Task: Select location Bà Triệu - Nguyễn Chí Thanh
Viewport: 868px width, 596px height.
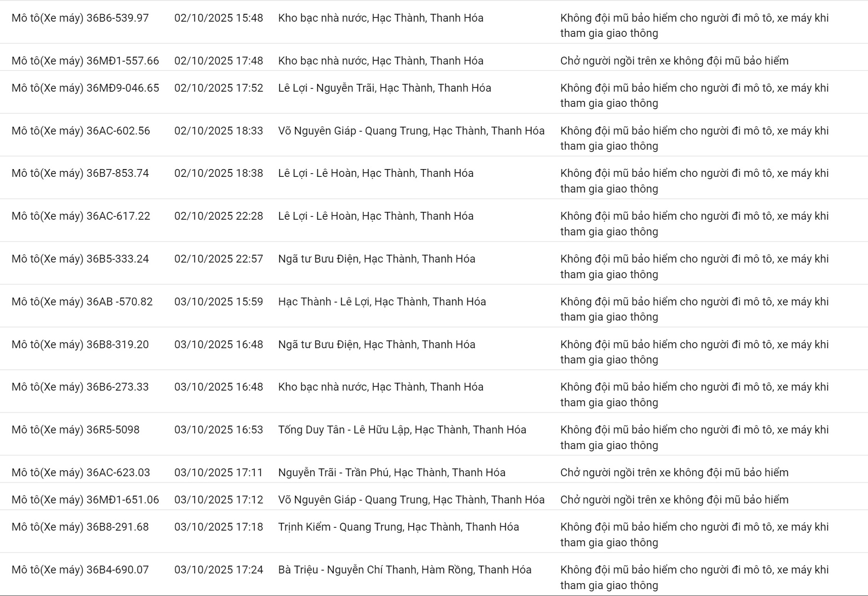Action: click(x=404, y=570)
